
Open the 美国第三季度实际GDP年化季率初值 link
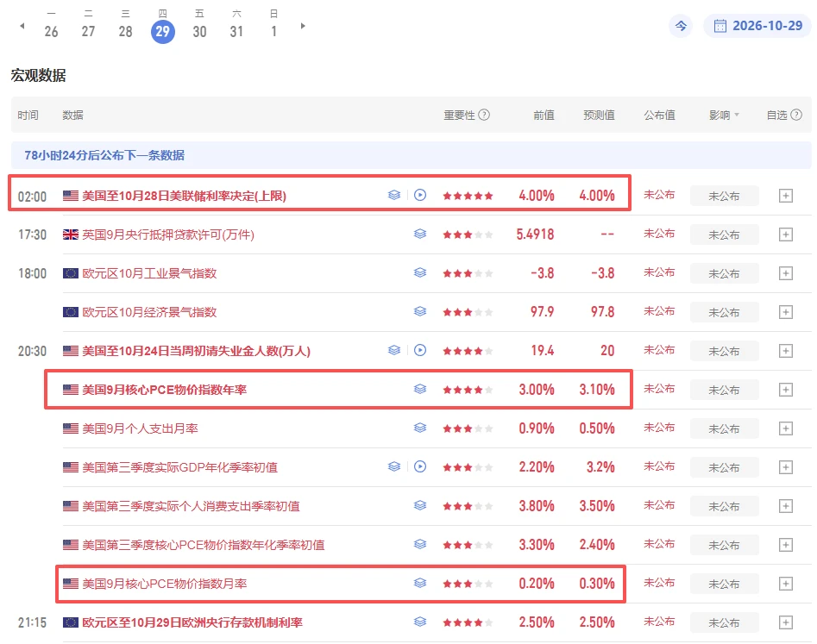tap(179, 467)
